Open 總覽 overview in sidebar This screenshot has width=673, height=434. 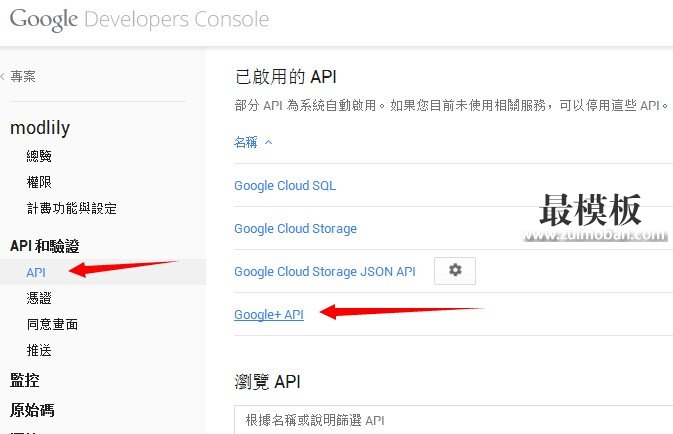pos(39,156)
